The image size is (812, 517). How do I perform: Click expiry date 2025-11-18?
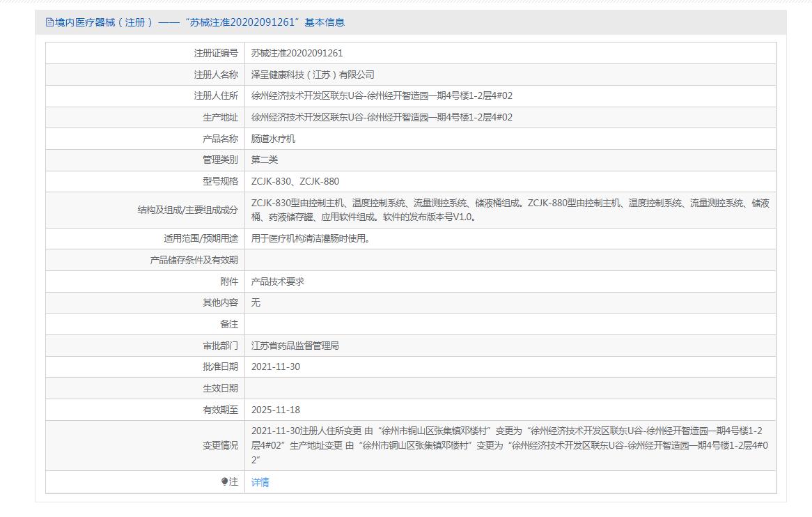275,410
